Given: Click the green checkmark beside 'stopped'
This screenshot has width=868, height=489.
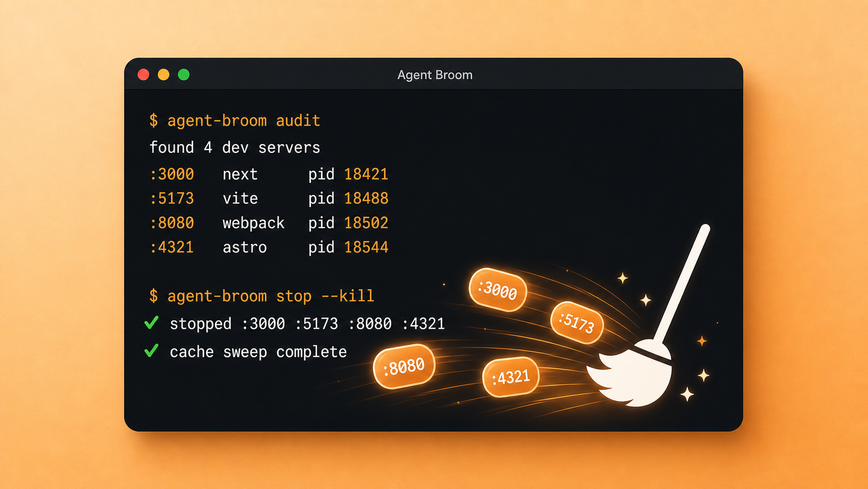Looking at the screenshot, I should pos(151,323).
